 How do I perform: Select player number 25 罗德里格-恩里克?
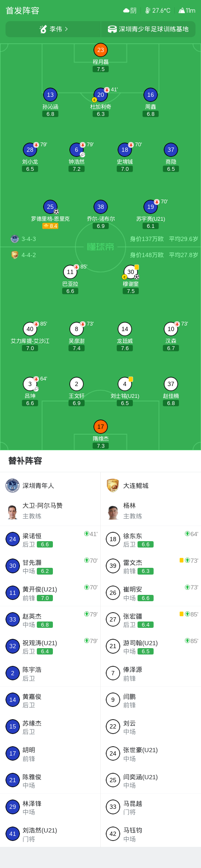[x=50, y=207]
